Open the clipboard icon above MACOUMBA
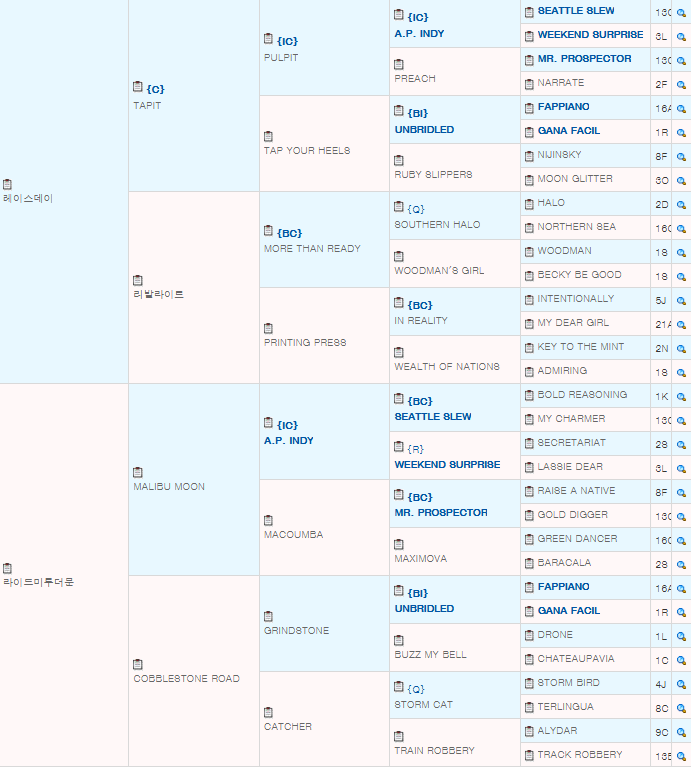The height and width of the screenshot is (767, 691). (268, 520)
